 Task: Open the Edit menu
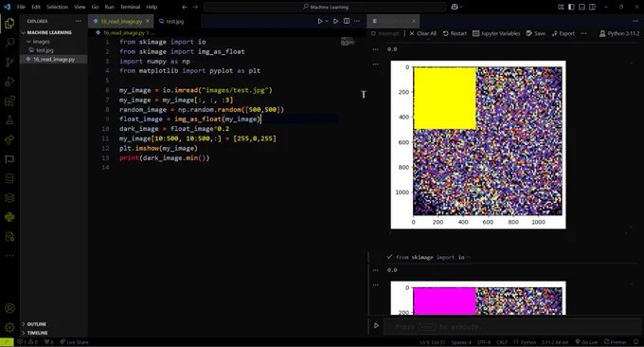(36, 7)
